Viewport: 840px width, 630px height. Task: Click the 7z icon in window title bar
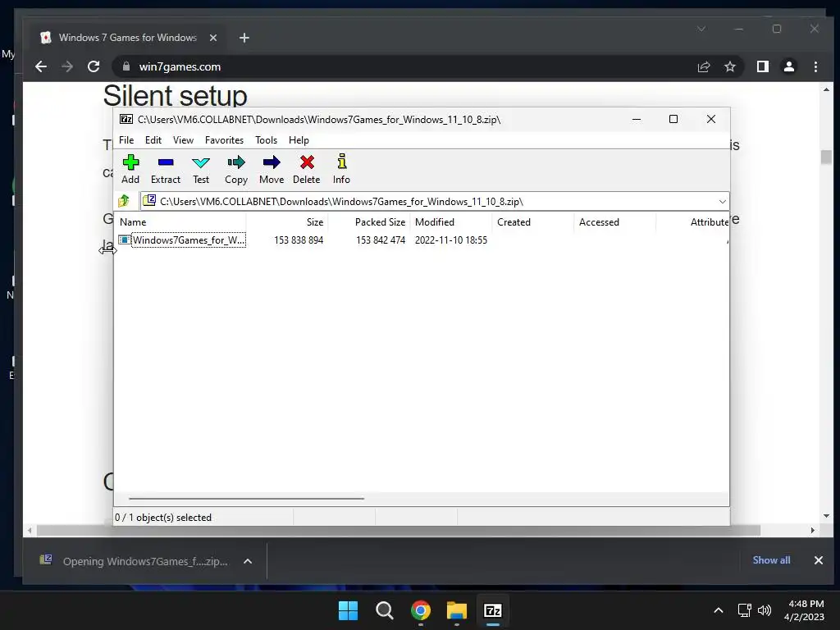point(126,119)
